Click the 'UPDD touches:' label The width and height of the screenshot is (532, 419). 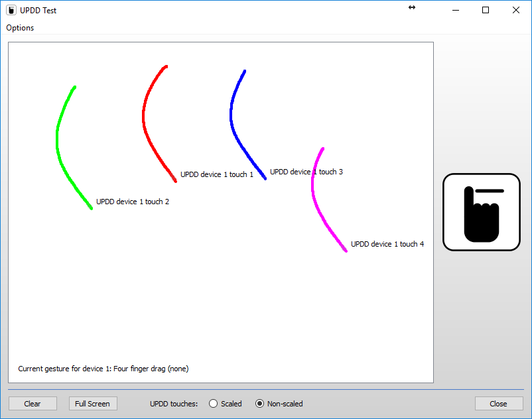point(174,404)
